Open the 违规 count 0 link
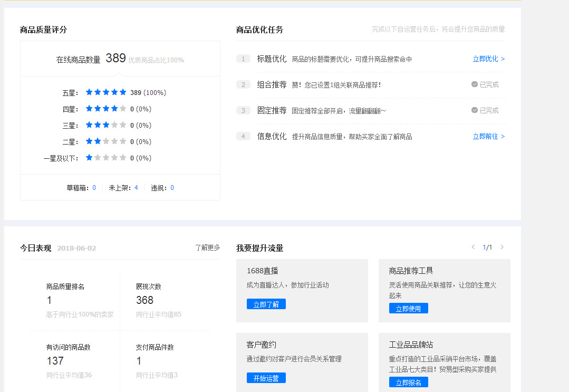This screenshot has width=569, height=392. tap(172, 188)
